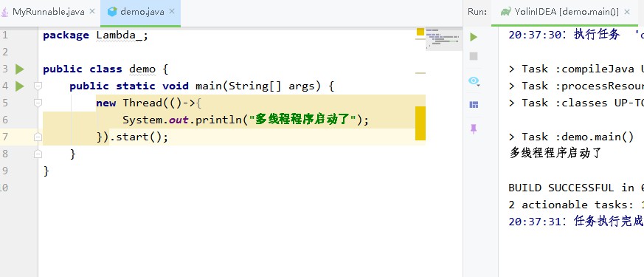Toggle the eye icon in Run toolbar
The height and width of the screenshot is (277, 644).
(474, 81)
